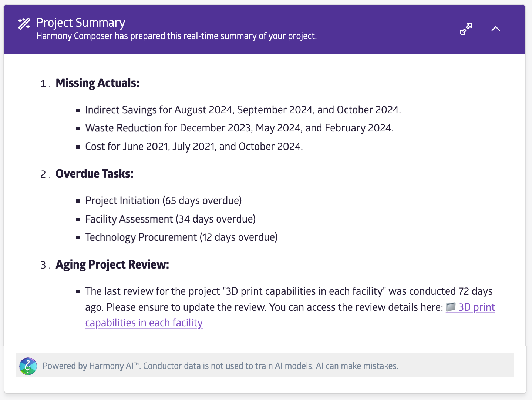Collapse the Project Summary panel

coord(495,29)
